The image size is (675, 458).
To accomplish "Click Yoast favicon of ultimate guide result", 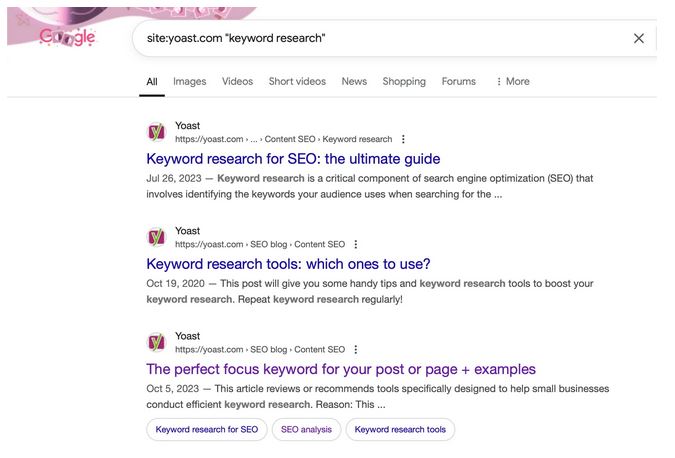I will (156, 132).
